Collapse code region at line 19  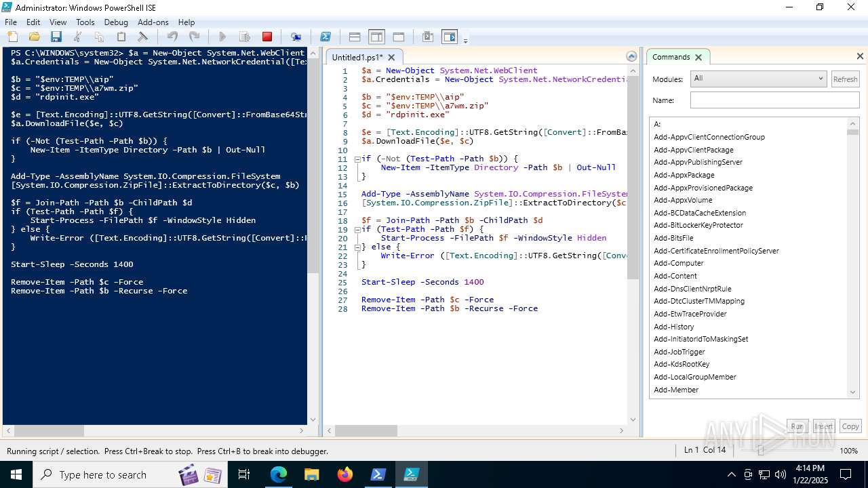pyautogui.click(x=357, y=229)
